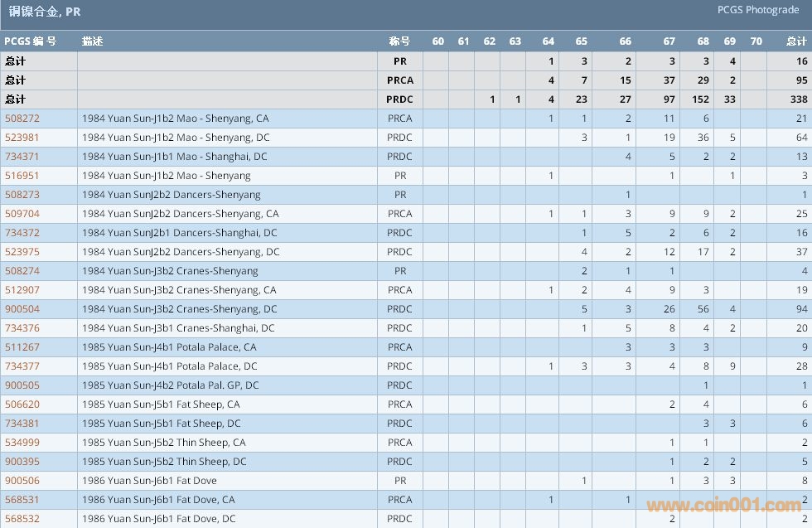Open PCGS number 523981 link
The width and height of the screenshot is (812, 528).
coord(22,138)
